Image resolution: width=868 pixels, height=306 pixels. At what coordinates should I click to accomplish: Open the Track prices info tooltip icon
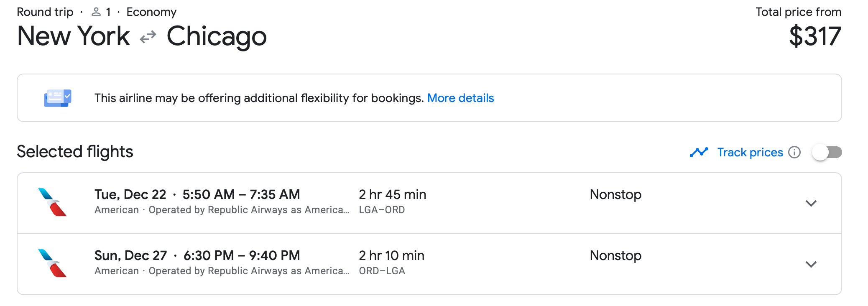[794, 153]
